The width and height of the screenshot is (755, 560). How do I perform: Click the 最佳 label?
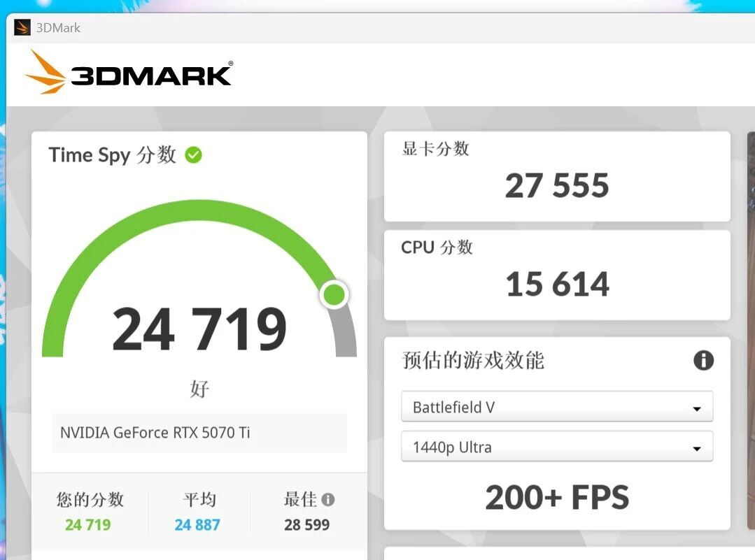click(300, 499)
